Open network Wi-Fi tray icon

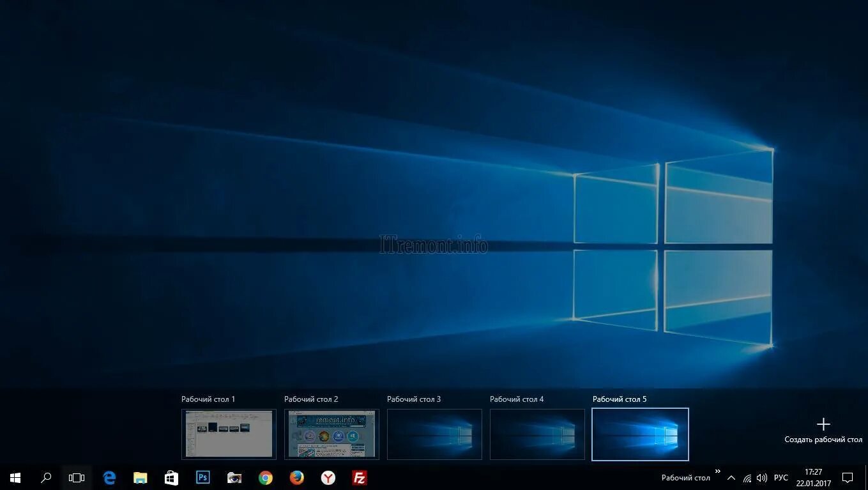(x=747, y=478)
